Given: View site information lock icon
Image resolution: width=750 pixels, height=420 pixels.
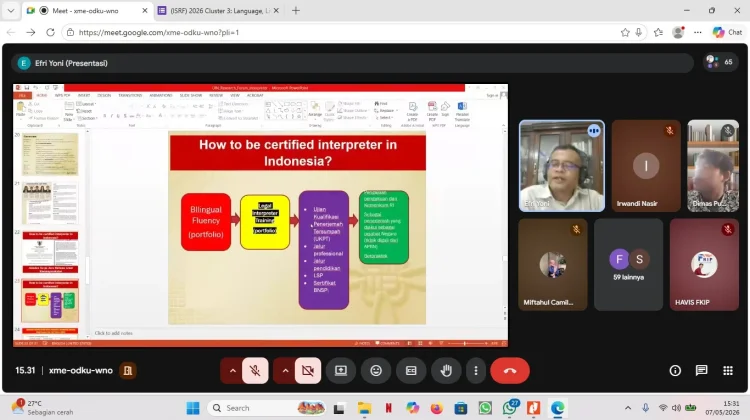Looking at the screenshot, I should [70, 33].
